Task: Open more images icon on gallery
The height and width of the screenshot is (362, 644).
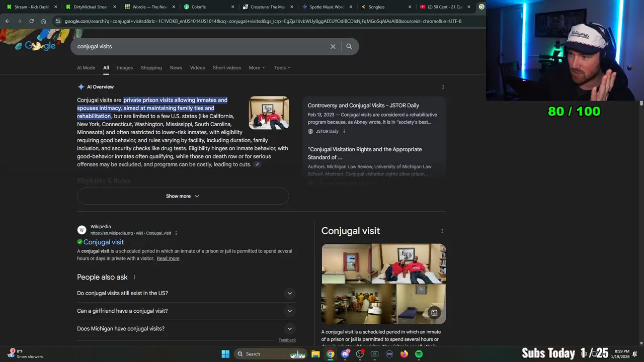Action: pos(434,313)
